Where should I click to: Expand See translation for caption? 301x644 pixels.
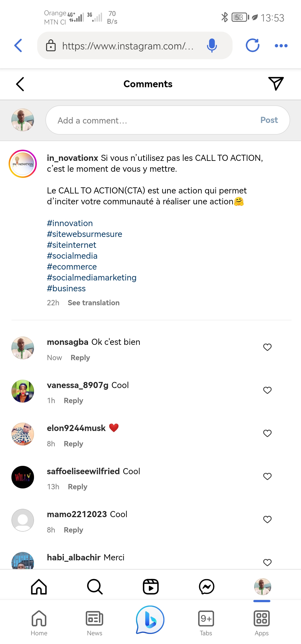click(x=93, y=303)
